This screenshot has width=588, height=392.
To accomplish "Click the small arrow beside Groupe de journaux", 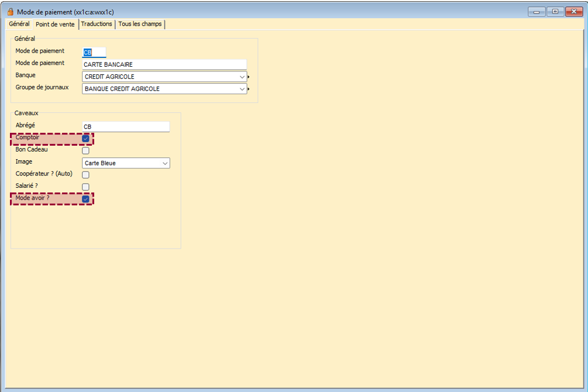I will 249,90.
